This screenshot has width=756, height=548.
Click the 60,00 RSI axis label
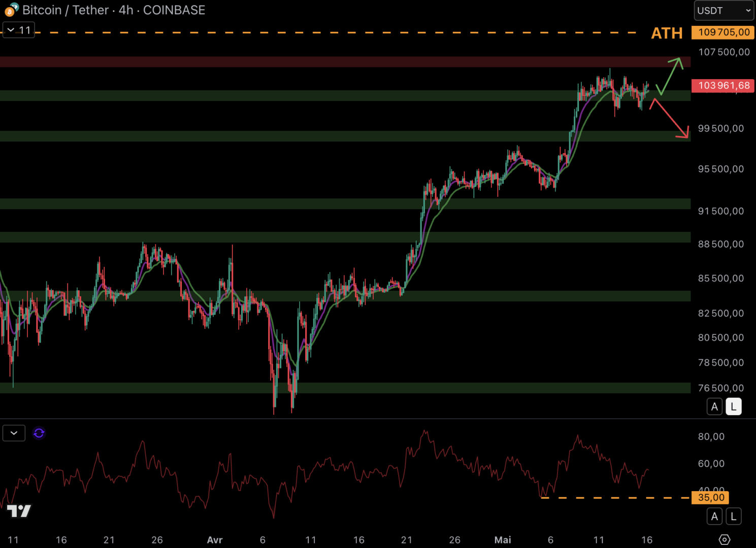[x=711, y=463]
